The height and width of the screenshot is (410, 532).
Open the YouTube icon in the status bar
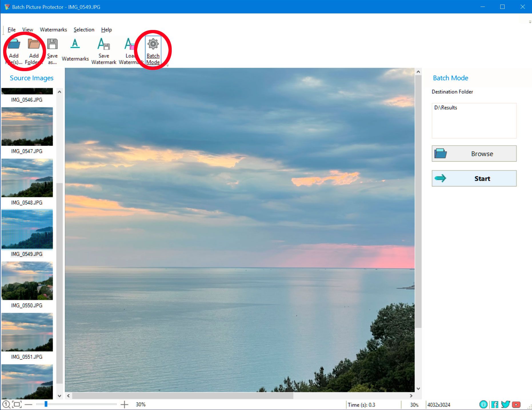click(x=516, y=404)
